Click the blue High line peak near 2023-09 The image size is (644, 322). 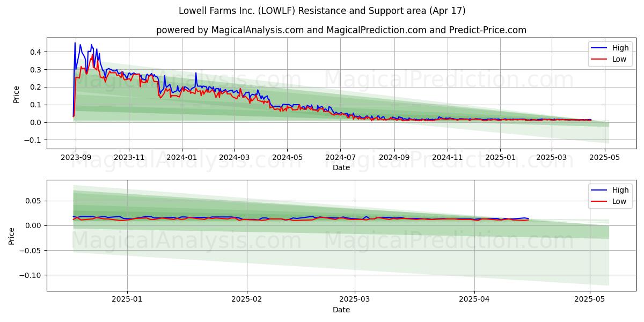(x=75, y=43)
